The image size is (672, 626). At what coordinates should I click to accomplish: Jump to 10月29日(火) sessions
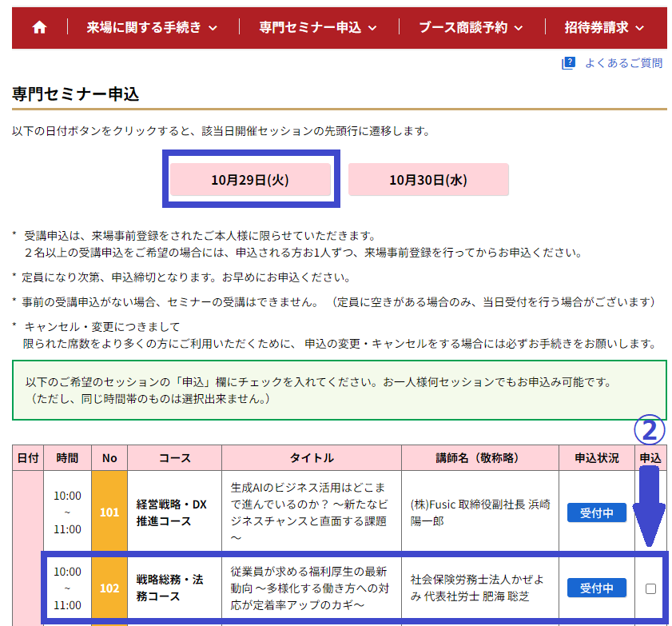[250, 180]
